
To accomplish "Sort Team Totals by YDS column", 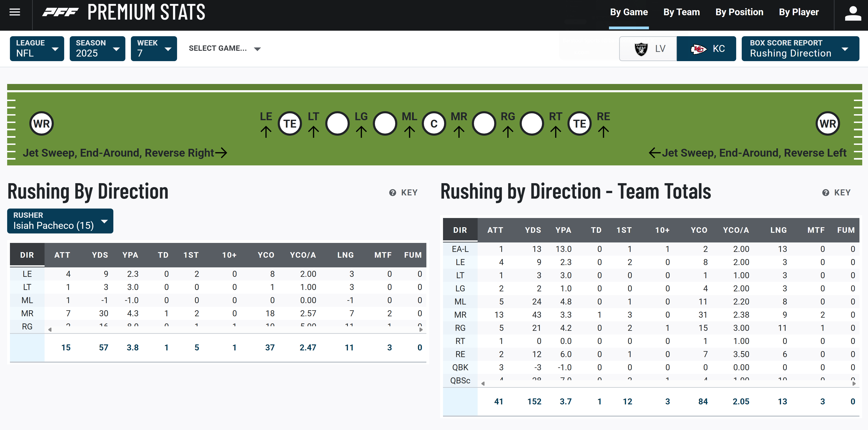I will point(533,230).
